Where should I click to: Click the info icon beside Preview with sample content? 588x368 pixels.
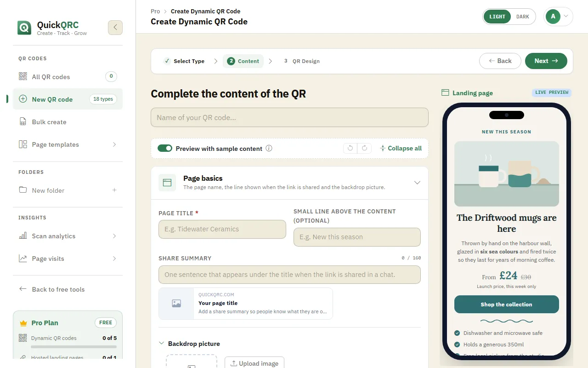tap(269, 149)
